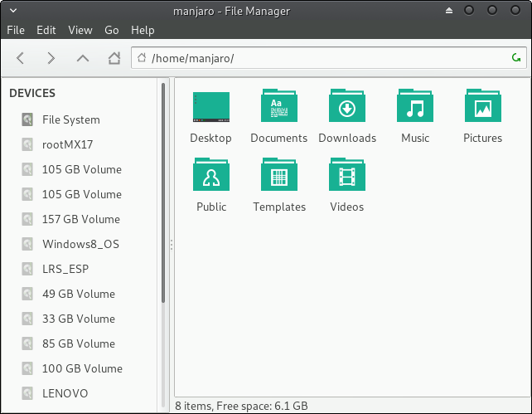The width and height of the screenshot is (532, 414).
Task: Select the Public folder
Action: [x=210, y=177]
